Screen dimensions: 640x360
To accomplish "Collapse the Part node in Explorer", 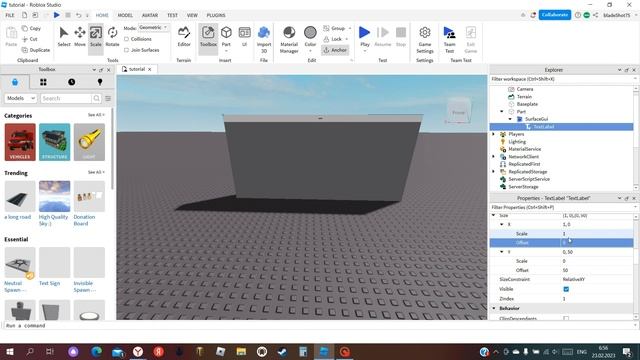I will pos(502,111).
